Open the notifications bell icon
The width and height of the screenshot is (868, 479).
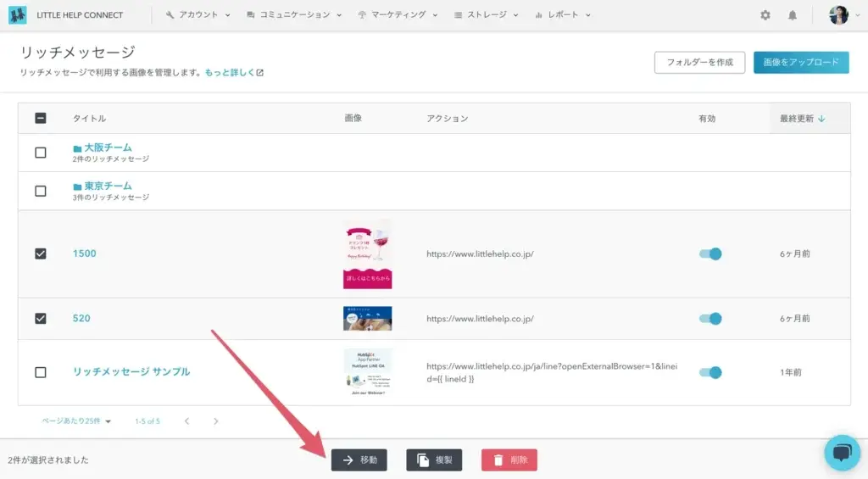(793, 15)
